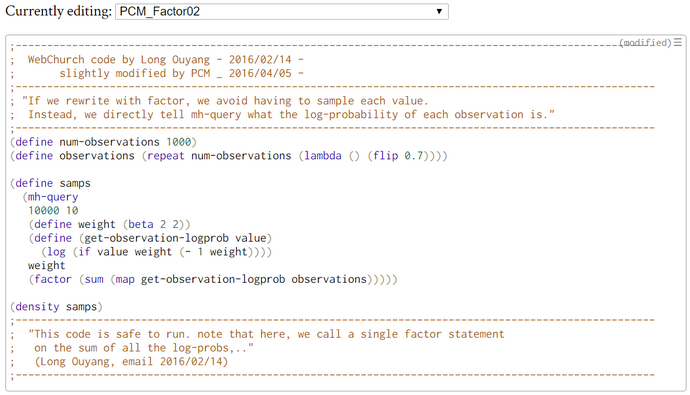This screenshot has width=690, height=395.
Task: Click the standalone 'weight' line
Action: point(47,265)
